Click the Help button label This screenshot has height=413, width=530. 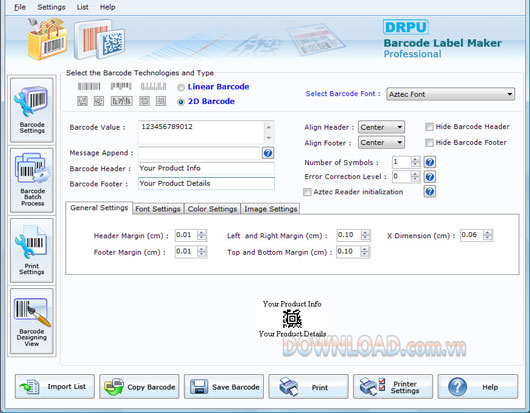click(490, 387)
